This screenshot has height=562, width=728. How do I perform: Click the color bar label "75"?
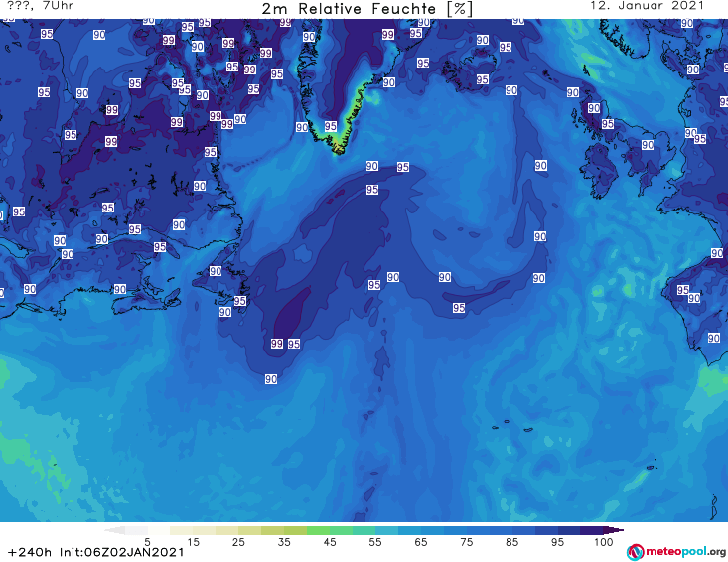click(467, 542)
